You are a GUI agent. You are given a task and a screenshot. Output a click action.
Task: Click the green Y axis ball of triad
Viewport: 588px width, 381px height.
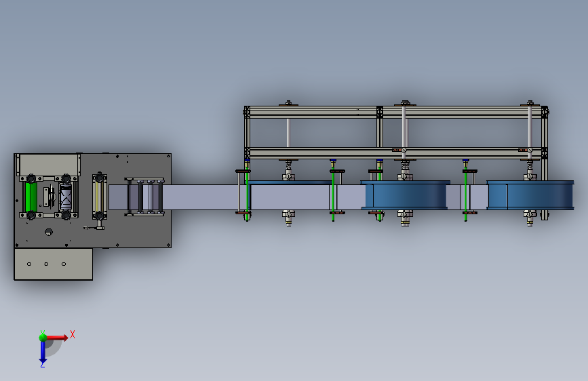(43, 337)
